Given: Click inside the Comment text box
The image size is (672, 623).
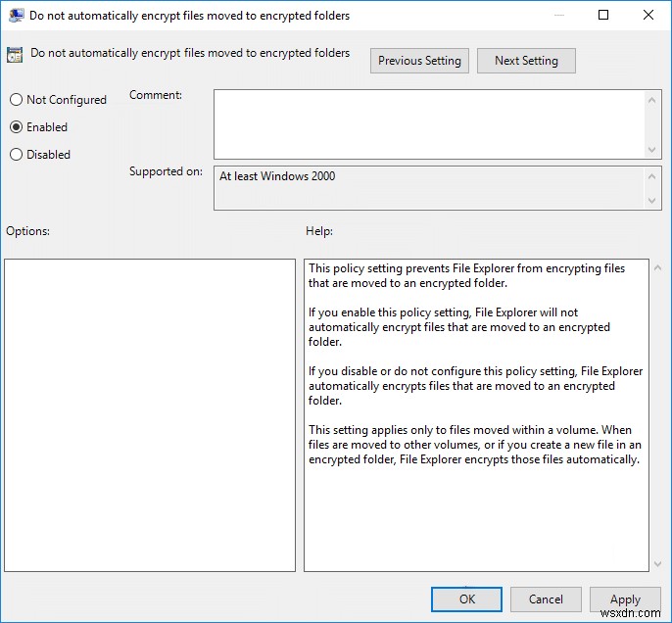Looking at the screenshot, I should click(x=429, y=124).
